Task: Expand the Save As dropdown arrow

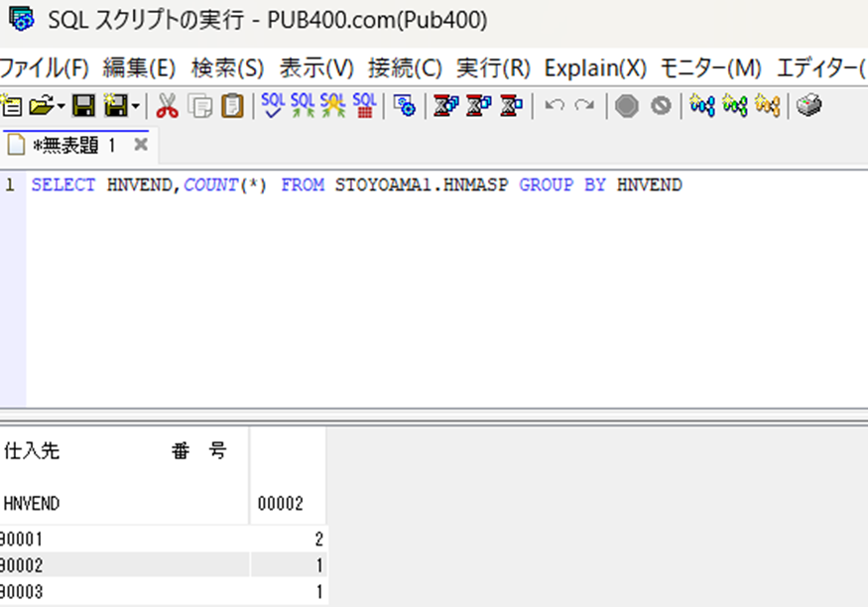Action: pyautogui.click(x=135, y=106)
